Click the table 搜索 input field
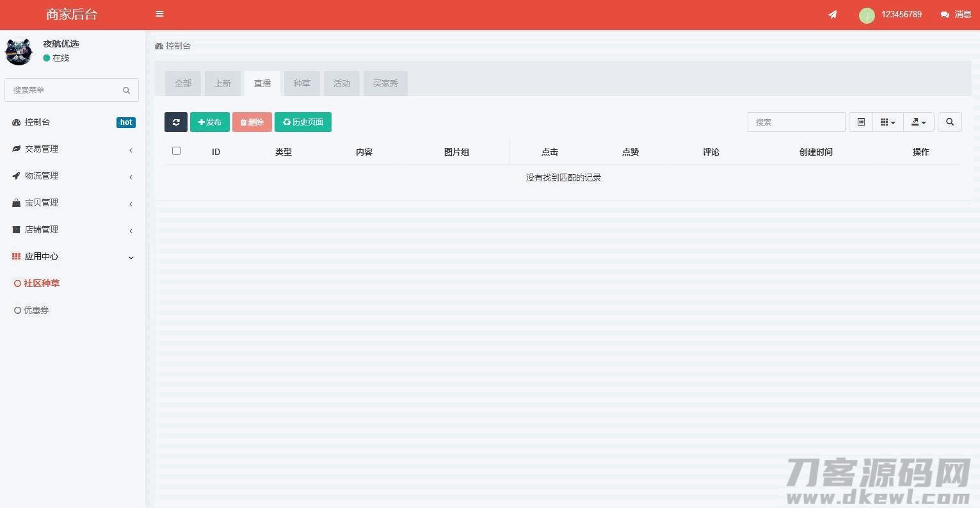The height and width of the screenshot is (508, 980). click(x=796, y=122)
